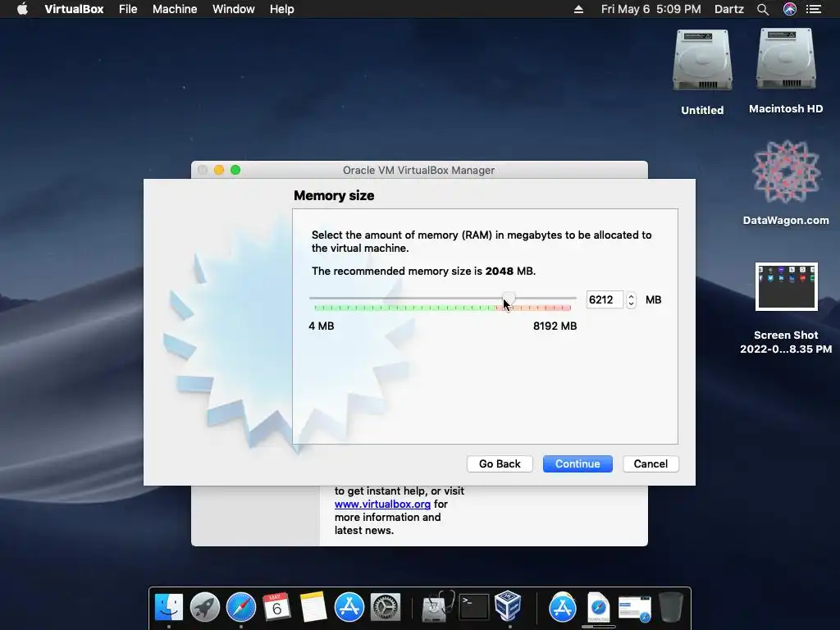Click the Dartz user menu
The height and width of the screenshot is (630, 840).
click(x=729, y=9)
